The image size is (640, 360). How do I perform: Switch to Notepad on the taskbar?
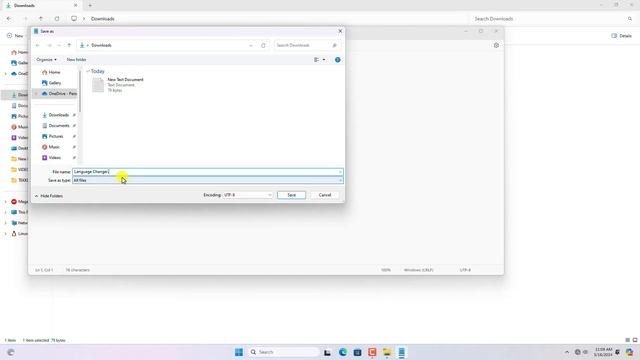[x=401, y=352]
